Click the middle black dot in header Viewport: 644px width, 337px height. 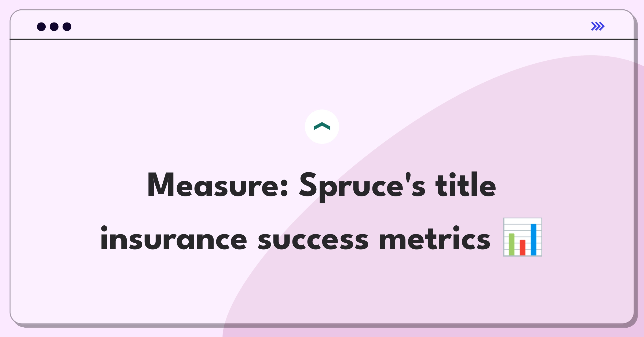pyautogui.click(x=54, y=27)
